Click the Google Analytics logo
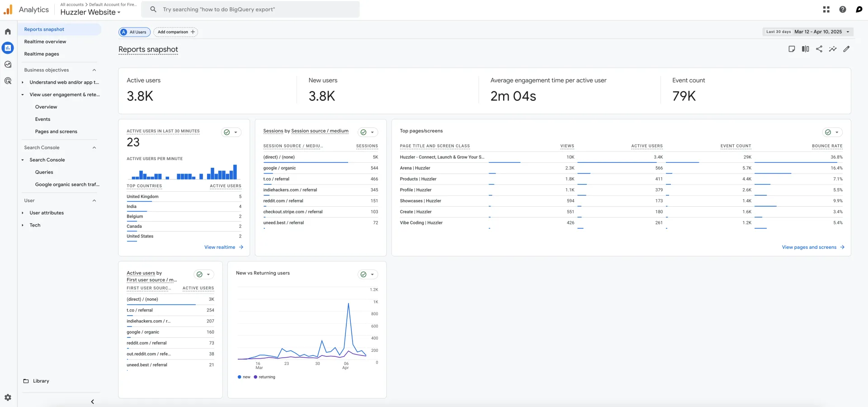Image resolution: width=868 pixels, height=407 pixels. (x=8, y=9)
